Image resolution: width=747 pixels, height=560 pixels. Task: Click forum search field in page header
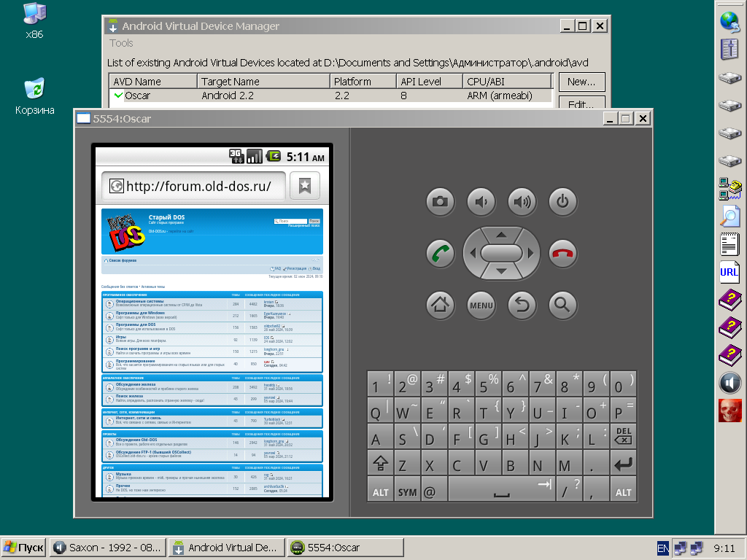tap(290, 221)
